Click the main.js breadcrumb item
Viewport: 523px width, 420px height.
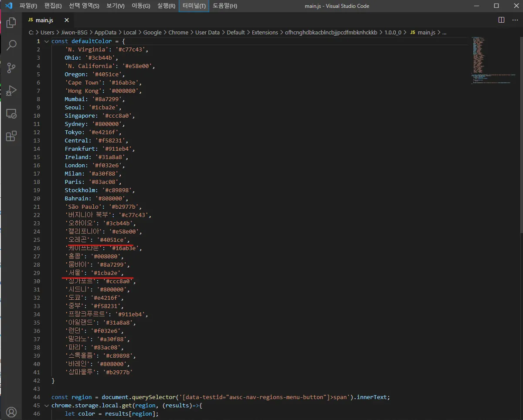click(426, 33)
